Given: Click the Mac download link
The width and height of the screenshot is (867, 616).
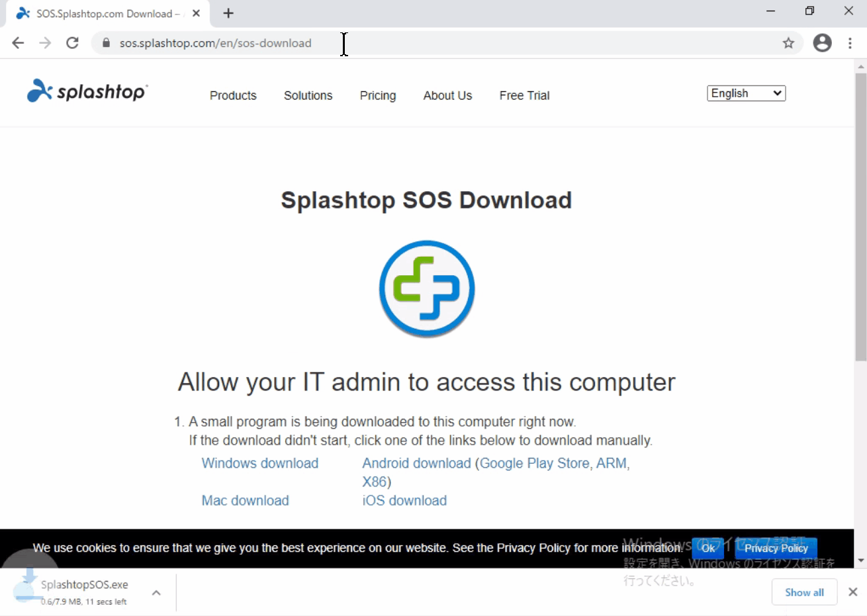Looking at the screenshot, I should 246,500.
